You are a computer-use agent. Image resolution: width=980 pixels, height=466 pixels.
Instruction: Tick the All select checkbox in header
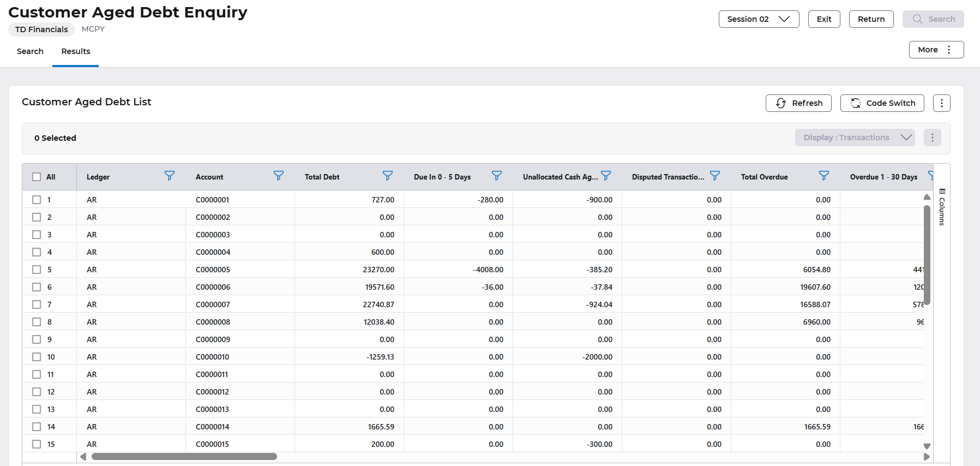tap(37, 177)
